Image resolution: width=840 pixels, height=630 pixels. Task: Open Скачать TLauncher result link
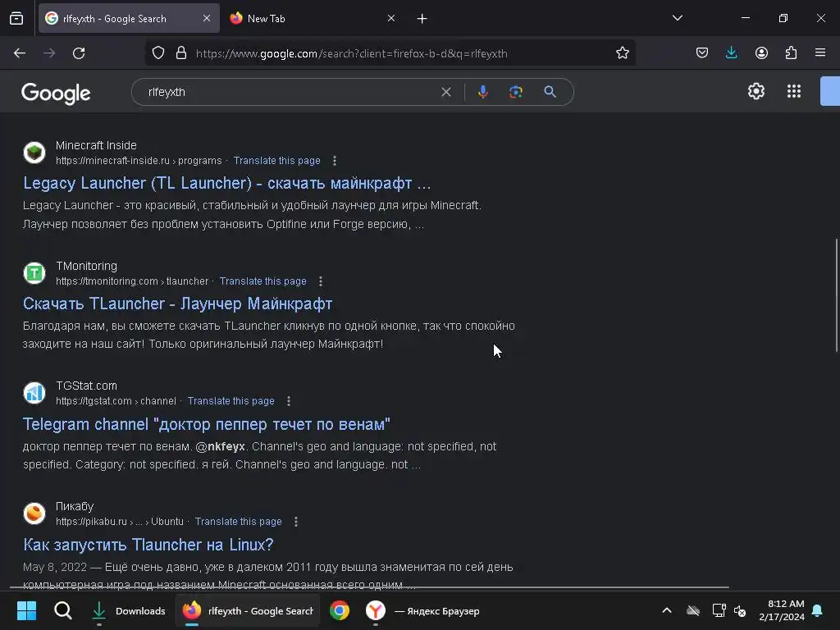177,304
